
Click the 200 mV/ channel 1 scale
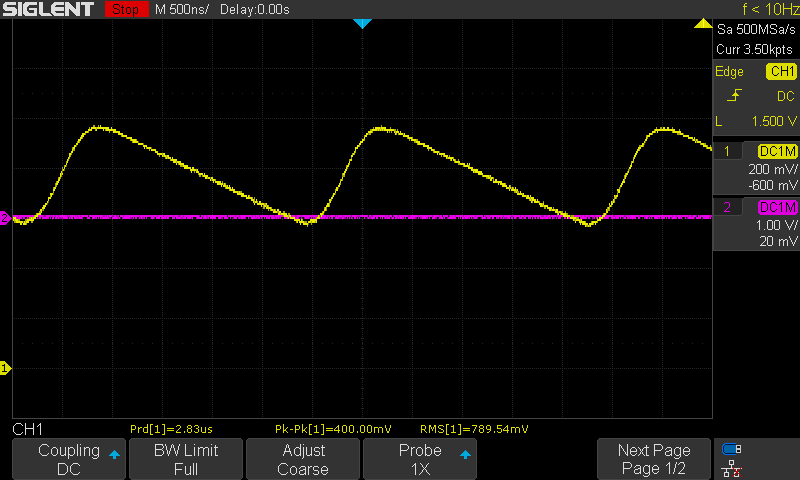point(772,169)
